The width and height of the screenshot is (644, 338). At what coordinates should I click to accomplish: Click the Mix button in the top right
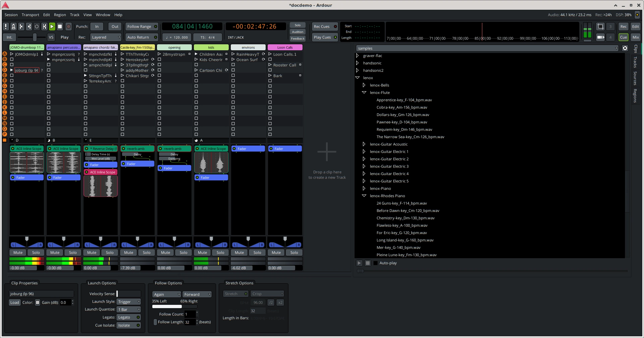tap(636, 37)
